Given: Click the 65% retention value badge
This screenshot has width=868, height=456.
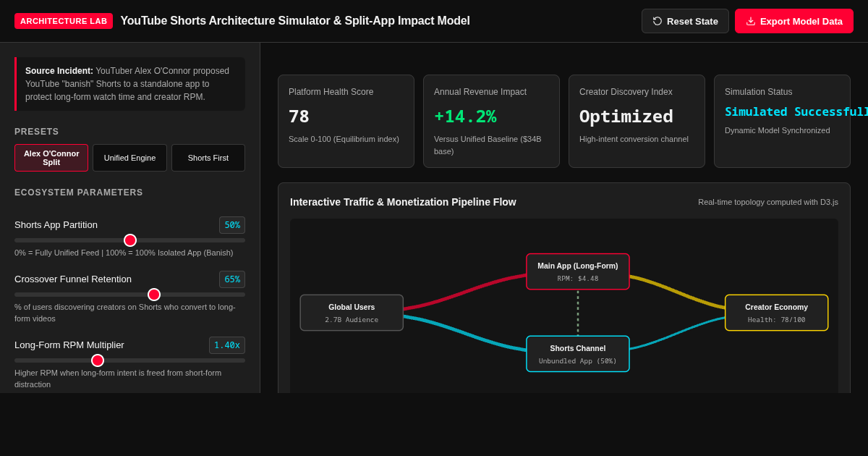Looking at the screenshot, I should (232, 279).
